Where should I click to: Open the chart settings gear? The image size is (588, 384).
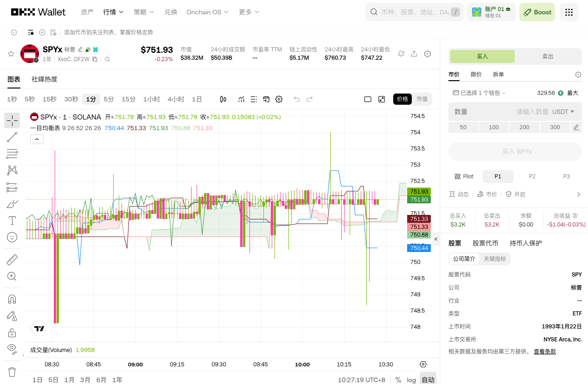point(279,99)
